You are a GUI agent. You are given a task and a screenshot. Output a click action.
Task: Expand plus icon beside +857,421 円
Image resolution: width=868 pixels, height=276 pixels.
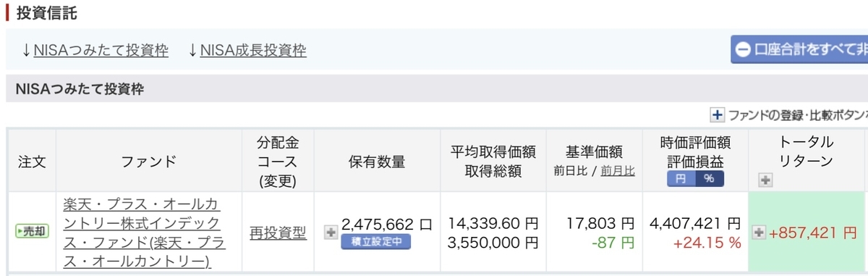click(x=759, y=233)
